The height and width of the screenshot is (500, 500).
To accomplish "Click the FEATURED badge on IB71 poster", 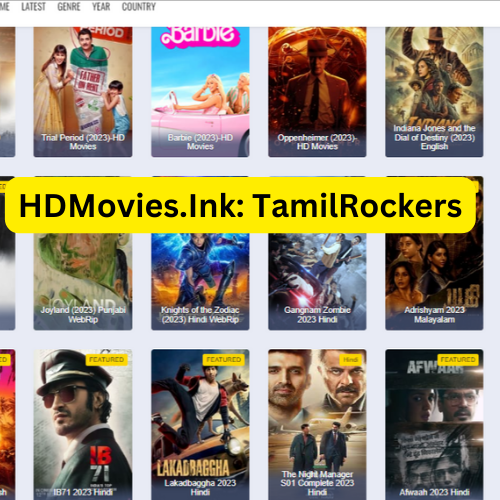I will point(106,360).
